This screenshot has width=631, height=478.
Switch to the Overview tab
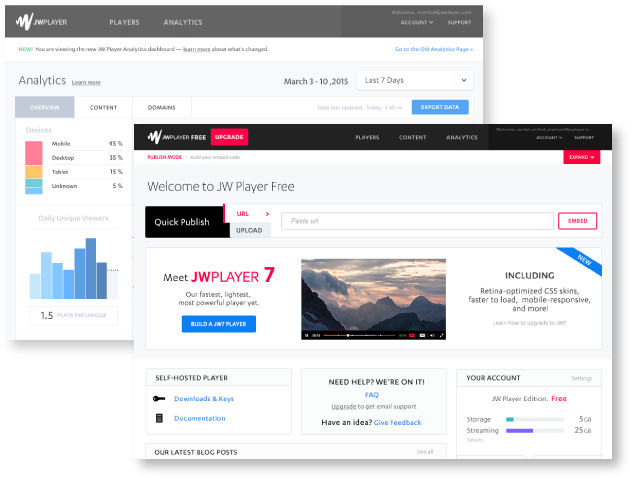click(x=45, y=107)
